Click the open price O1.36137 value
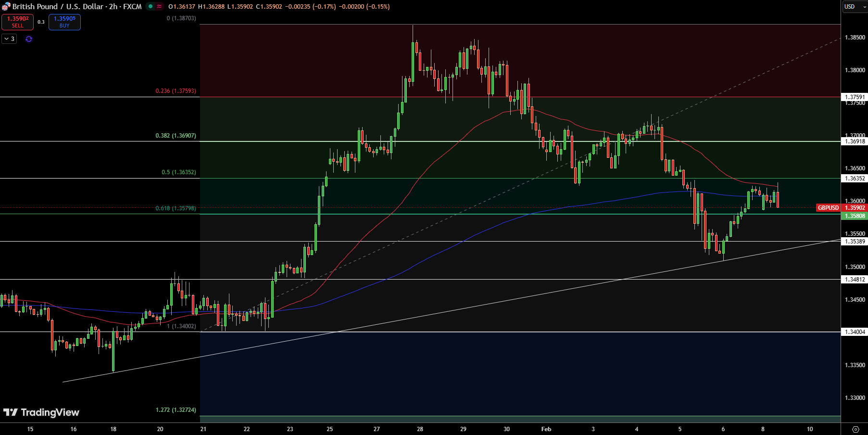The width and height of the screenshot is (868, 435). 182,7
